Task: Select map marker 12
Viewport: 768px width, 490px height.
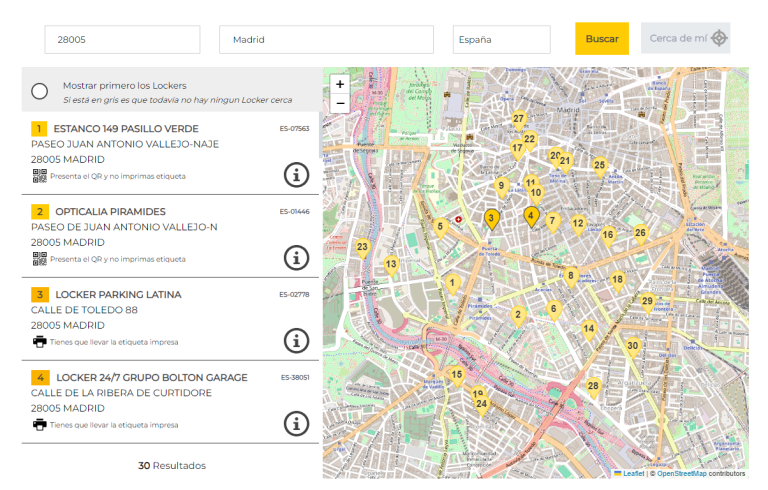Action: click(x=578, y=225)
